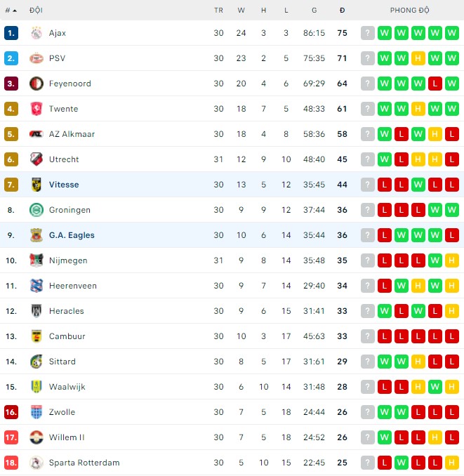This screenshot has width=464, height=476.
Task: Open Feyenoord via its crest icon
Action: pyautogui.click(x=37, y=84)
